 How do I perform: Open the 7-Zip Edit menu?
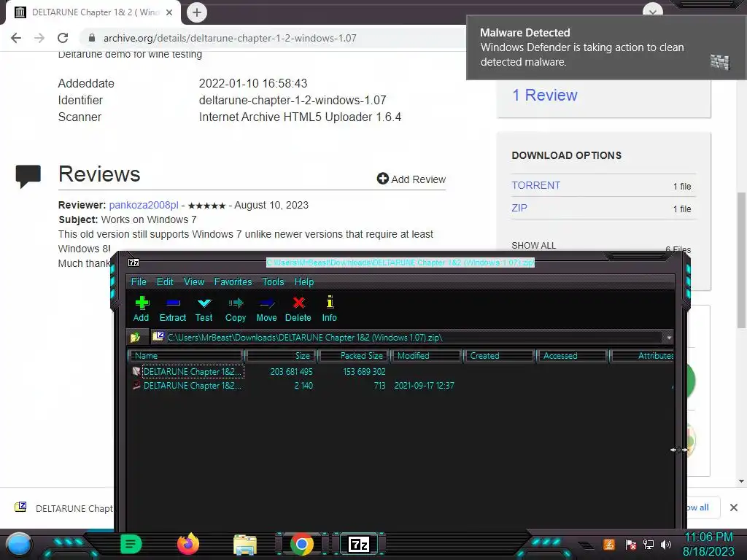tap(165, 282)
